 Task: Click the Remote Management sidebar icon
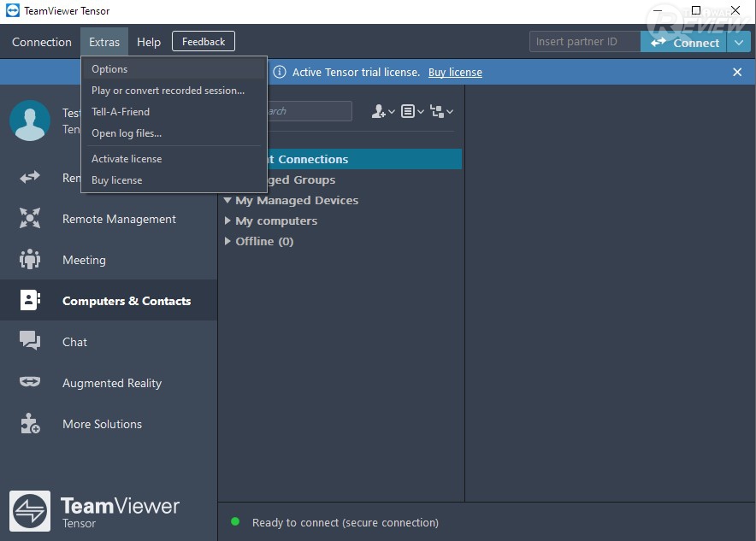click(x=30, y=218)
